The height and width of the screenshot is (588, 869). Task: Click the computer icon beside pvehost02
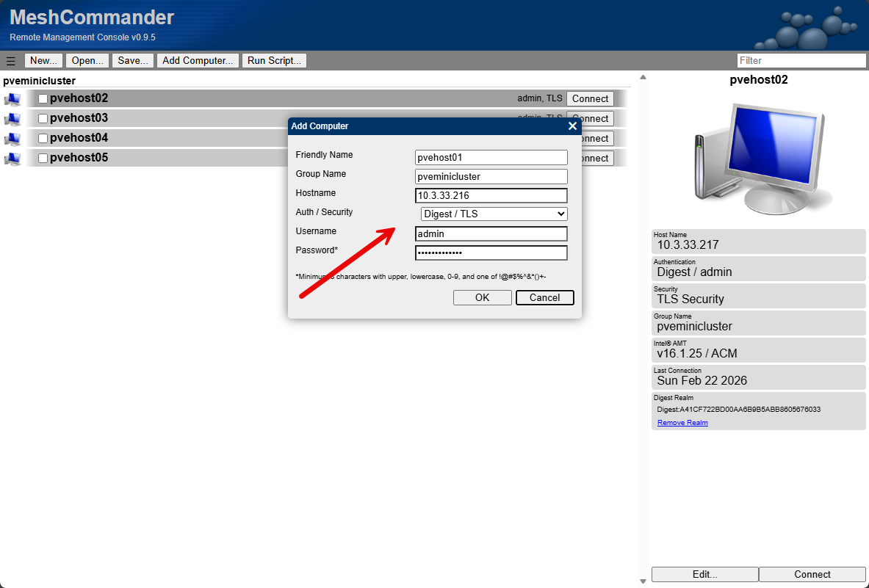[12, 98]
